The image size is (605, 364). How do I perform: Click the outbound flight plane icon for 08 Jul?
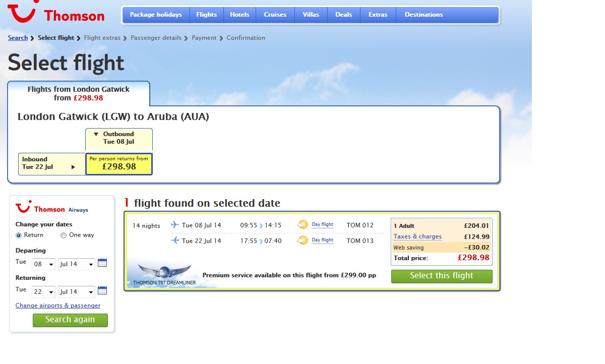pyautogui.click(x=175, y=225)
